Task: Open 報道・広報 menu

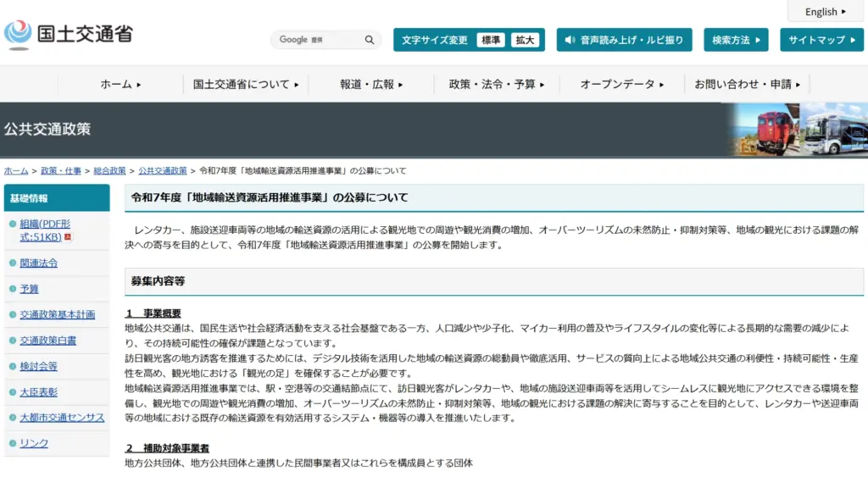Action: point(371,84)
